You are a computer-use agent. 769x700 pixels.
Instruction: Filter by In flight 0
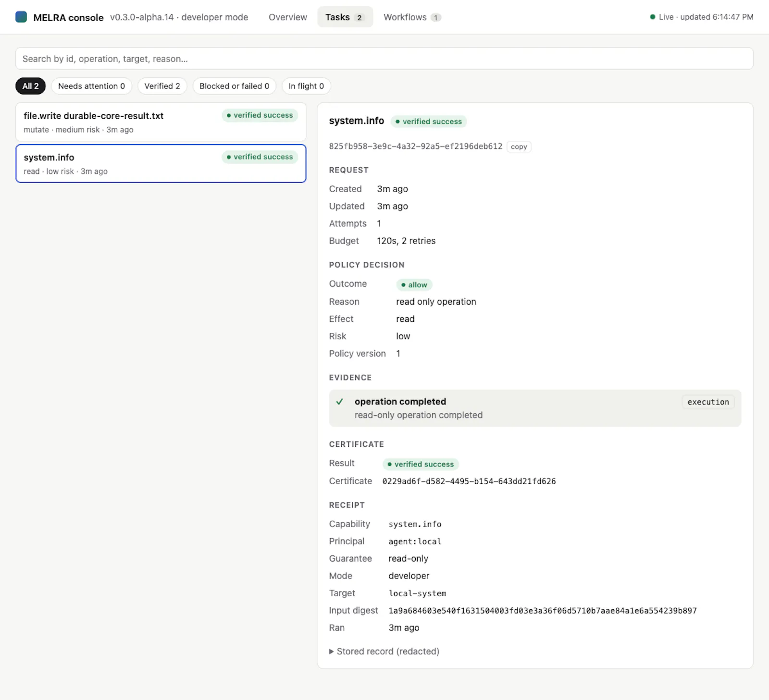[306, 86]
